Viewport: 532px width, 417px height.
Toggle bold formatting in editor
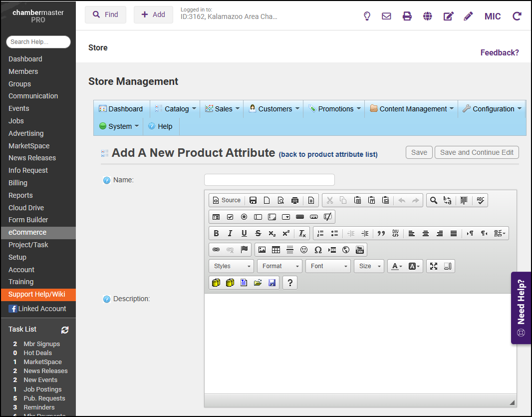coord(216,233)
